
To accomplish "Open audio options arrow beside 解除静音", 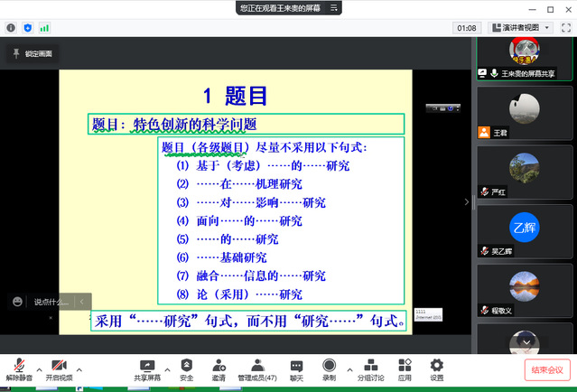I will coord(38,369).
